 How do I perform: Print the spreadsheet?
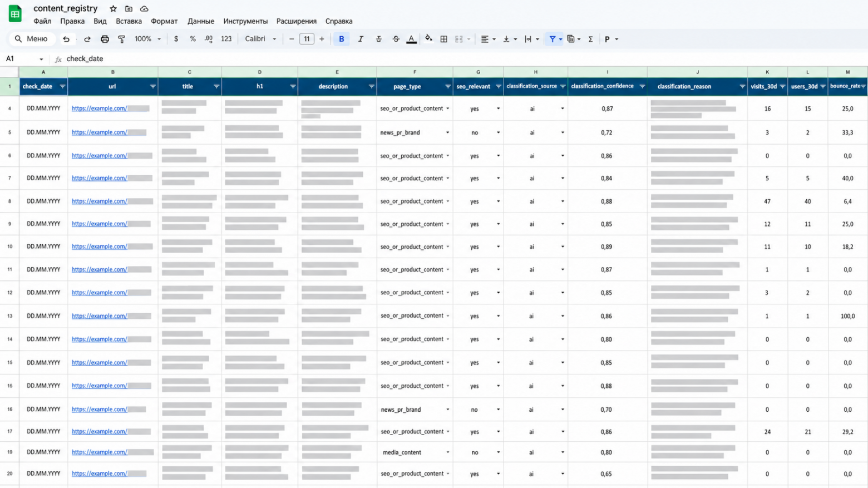coord(105,39)
